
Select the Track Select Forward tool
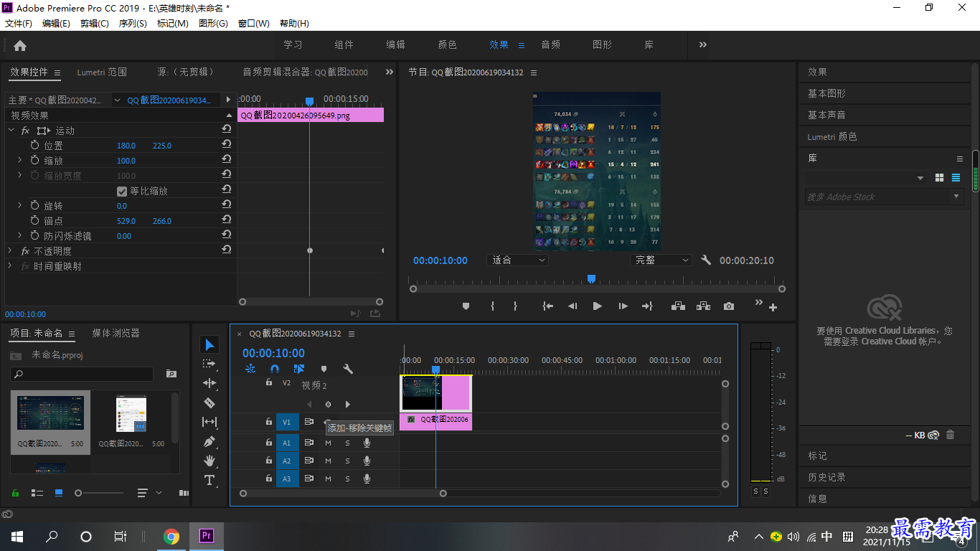[x=209, y=364]
